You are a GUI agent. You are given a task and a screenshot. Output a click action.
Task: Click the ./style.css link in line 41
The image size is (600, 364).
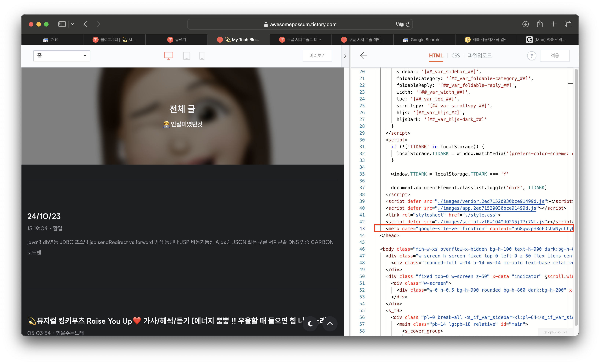[x=480, y=215]
